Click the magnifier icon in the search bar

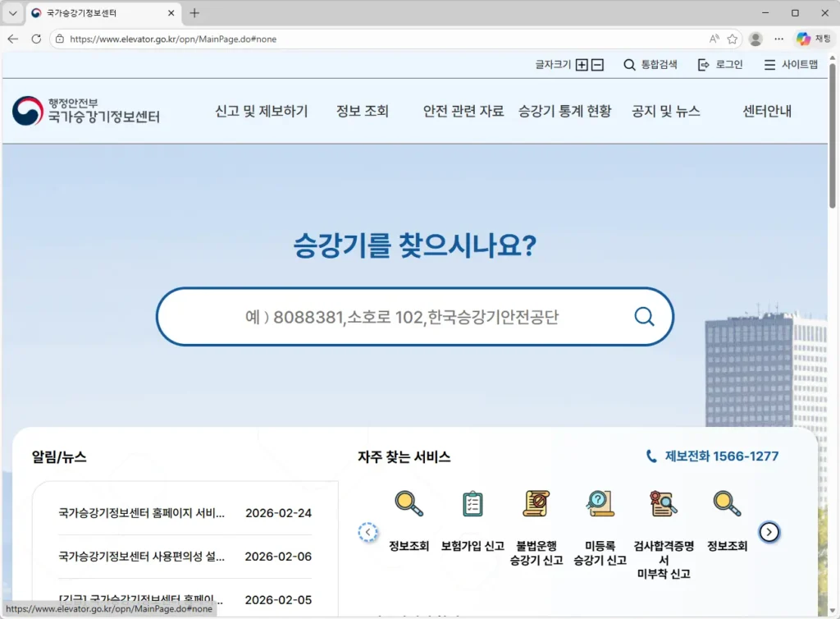point(643,316)
